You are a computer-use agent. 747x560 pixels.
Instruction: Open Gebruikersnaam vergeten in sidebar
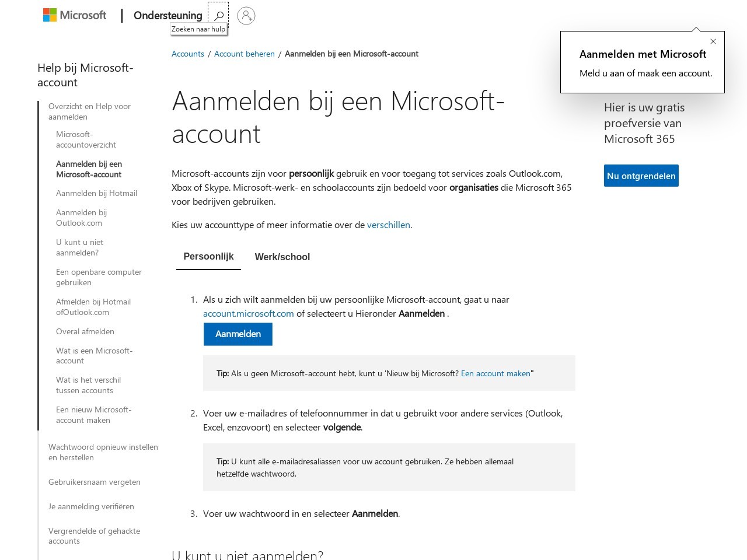tap(95, 482)
